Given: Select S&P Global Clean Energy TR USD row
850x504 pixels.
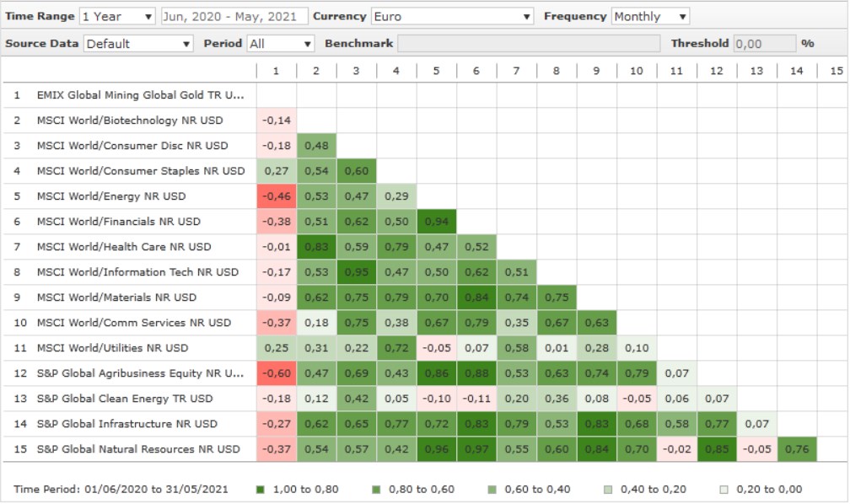Looking at the screenshot, I should 125,399.
